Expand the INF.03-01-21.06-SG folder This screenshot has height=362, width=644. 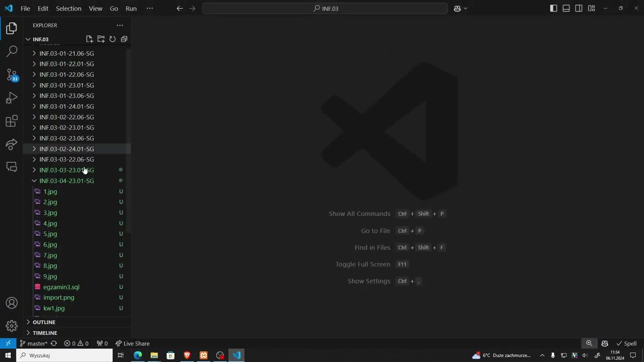coord(77,53)
